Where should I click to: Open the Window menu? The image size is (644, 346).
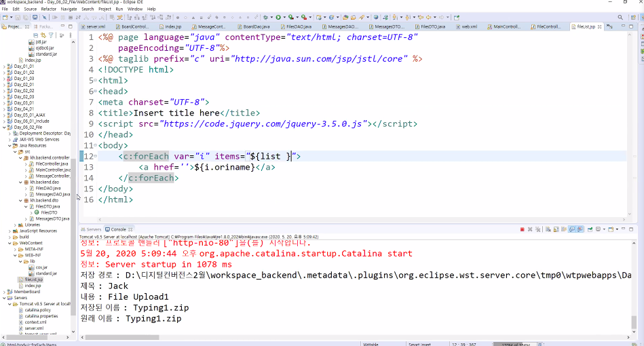135,9
